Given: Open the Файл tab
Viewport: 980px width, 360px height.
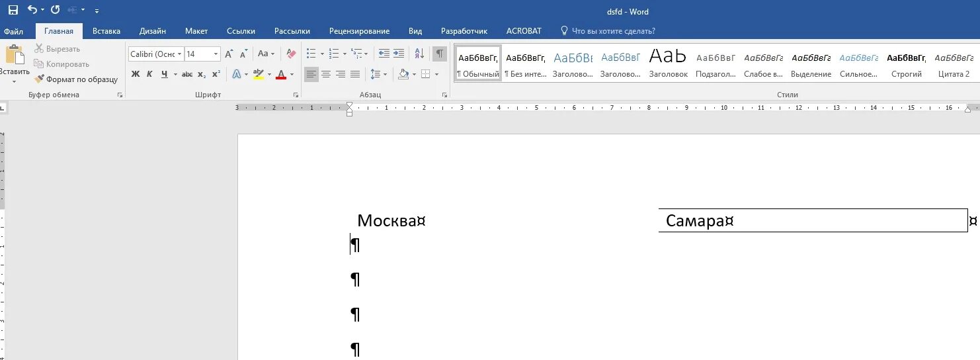Looking at the screenshot, I should tap(13, 31).
